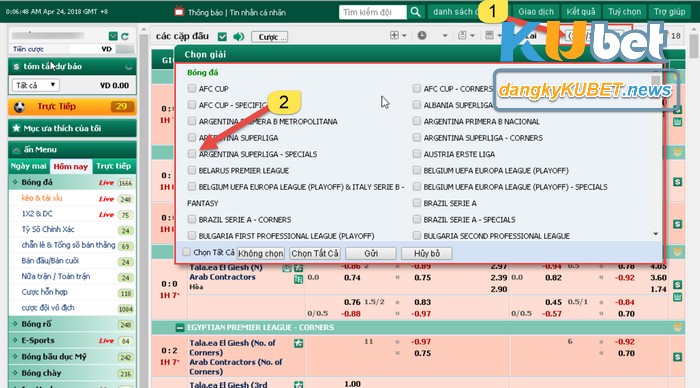Open the Trợ giúp menu
700x388 pixels.
(x=669, y=12)
